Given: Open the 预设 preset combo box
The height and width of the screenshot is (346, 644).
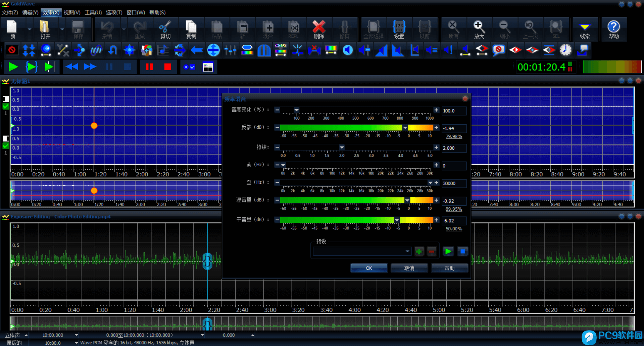Looking at the screenshot, I should pos(362,251).
